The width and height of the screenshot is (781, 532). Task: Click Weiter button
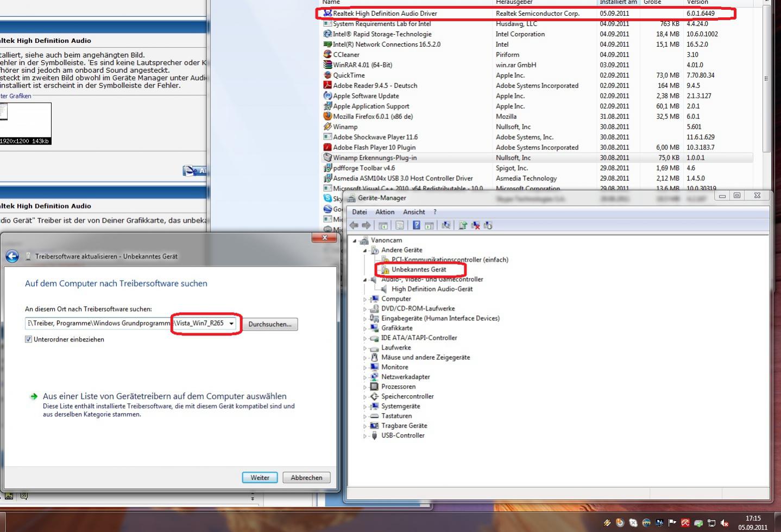point(260,478)
